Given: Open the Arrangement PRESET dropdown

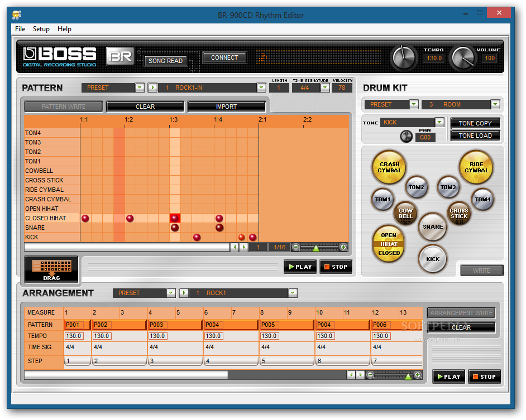Looking at the screenshot, I should tap(171, 293).
